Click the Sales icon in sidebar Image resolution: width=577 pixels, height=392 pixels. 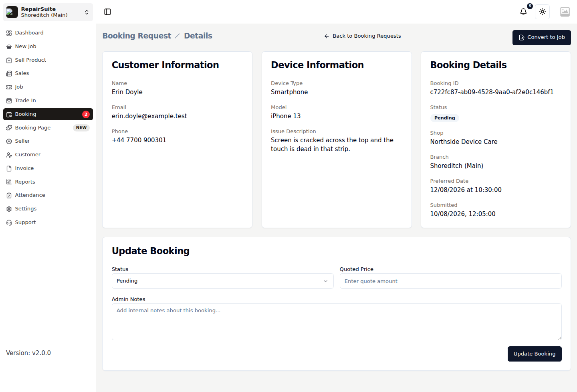pos(9,73)
